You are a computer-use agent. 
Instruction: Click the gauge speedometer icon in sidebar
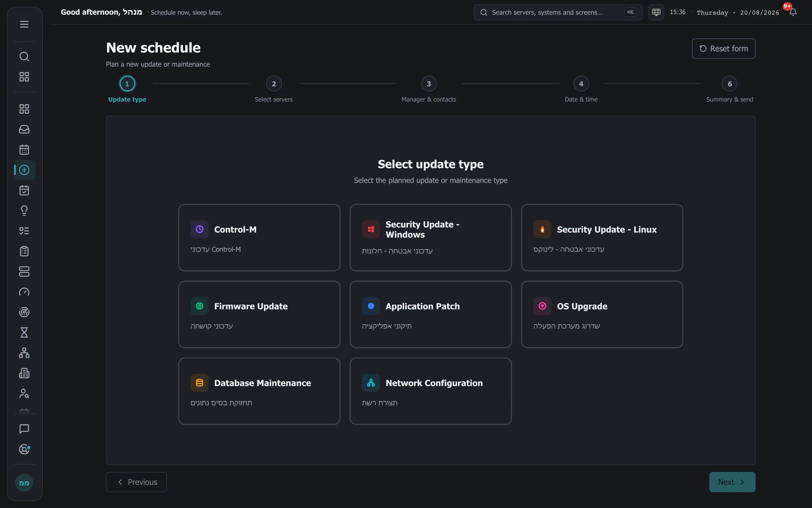pos(24,292)
